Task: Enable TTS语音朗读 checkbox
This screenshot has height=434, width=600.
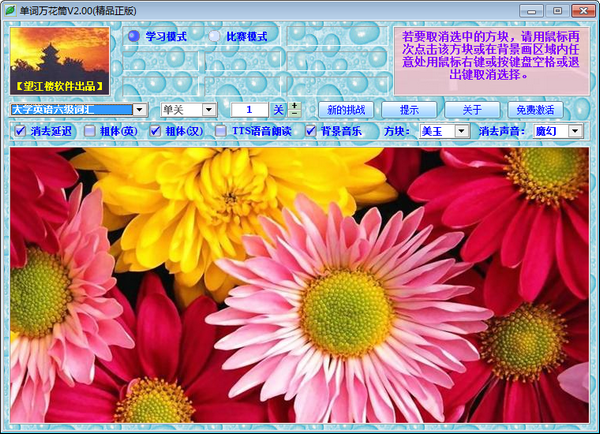Action: click(x=221, y=131)
